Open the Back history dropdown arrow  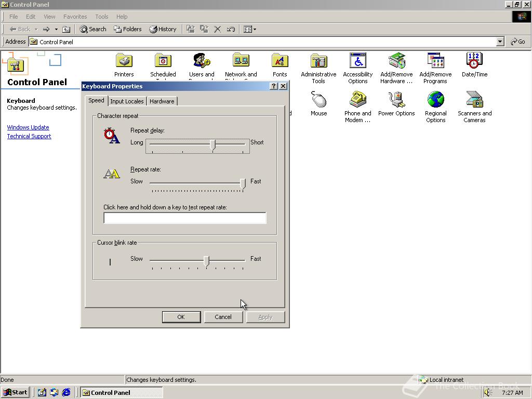tap(36, 29)
